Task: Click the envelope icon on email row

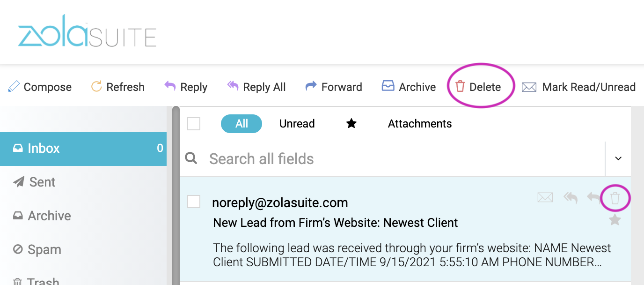Action: [x=545, y=198]
